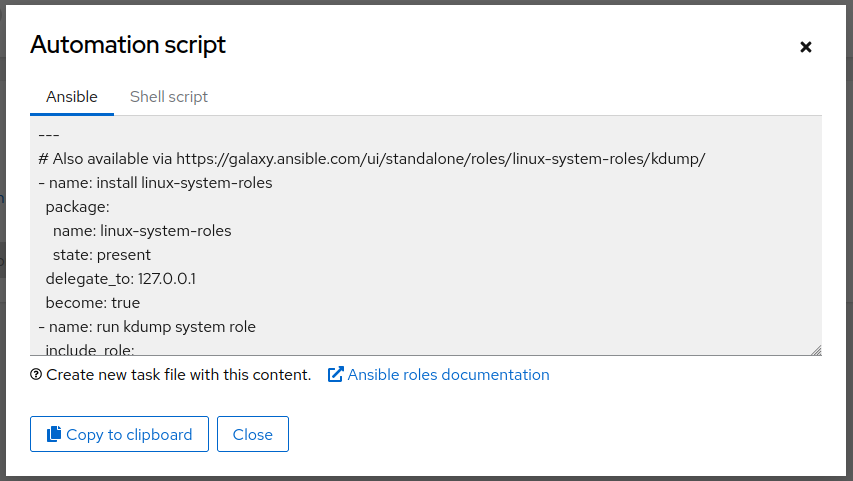Image resolution: width=853 pixels, height=481 pixels.
Task: Click the 'state: present' script line
Action: (x=102, y=255)
